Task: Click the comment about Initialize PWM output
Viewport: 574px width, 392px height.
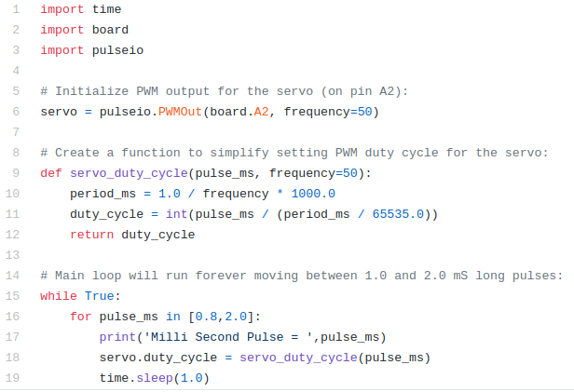Action: pyautogui.click(x=224, y=91)
